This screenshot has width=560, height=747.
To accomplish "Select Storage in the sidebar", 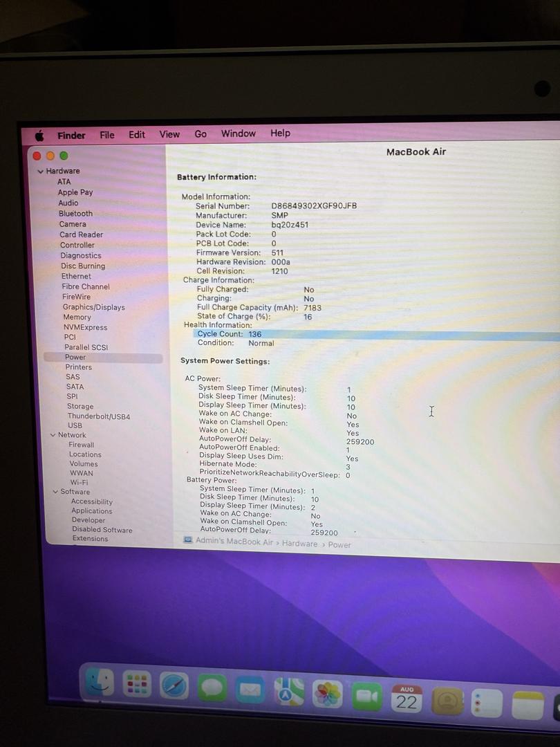I will click(80, 407).
